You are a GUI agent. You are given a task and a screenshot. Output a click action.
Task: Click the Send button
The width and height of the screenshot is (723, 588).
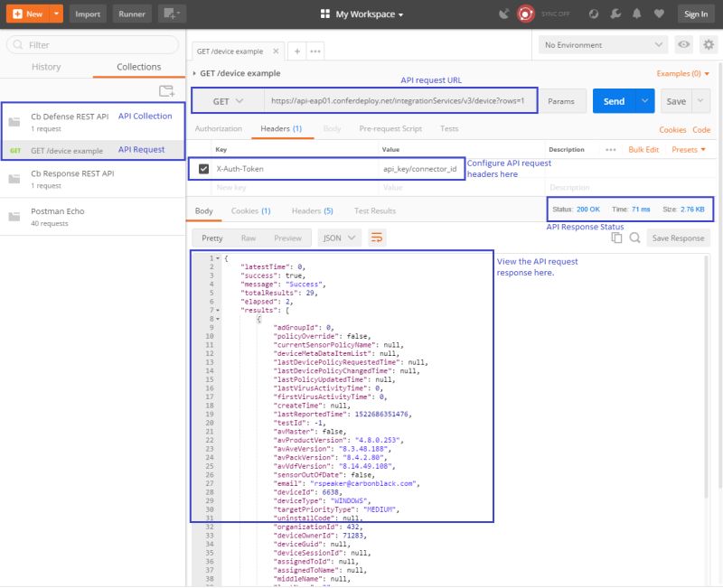[x=615, y=102]
